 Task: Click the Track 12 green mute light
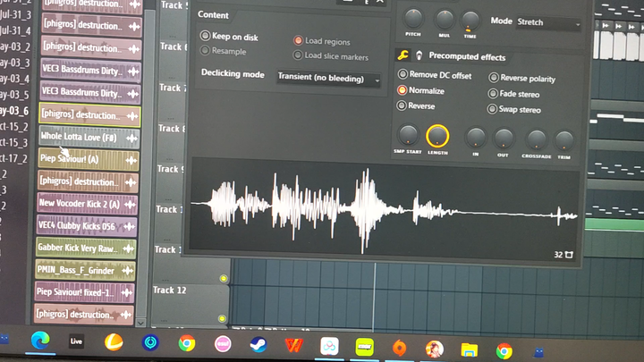point(222,318)
